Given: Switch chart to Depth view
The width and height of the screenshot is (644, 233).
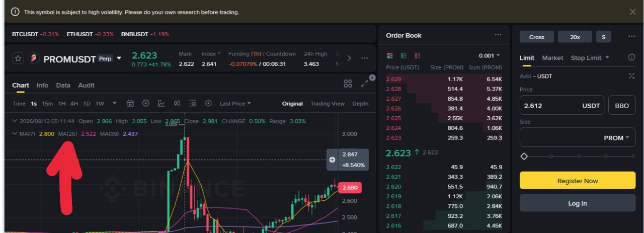Looking at the screenshot, I should (x=360, y=104).
